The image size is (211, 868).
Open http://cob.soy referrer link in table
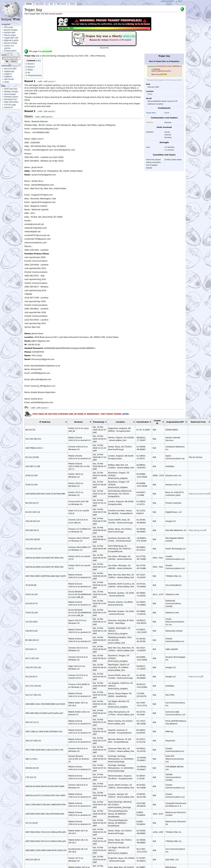pyautogui.click(x=196, y=677)
